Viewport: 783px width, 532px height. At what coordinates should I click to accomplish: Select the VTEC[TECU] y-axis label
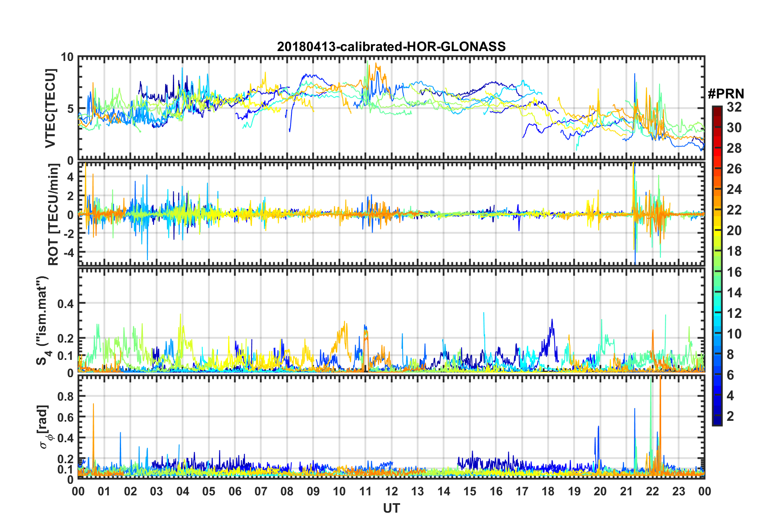pyautogui.click(x=51, y=108)
